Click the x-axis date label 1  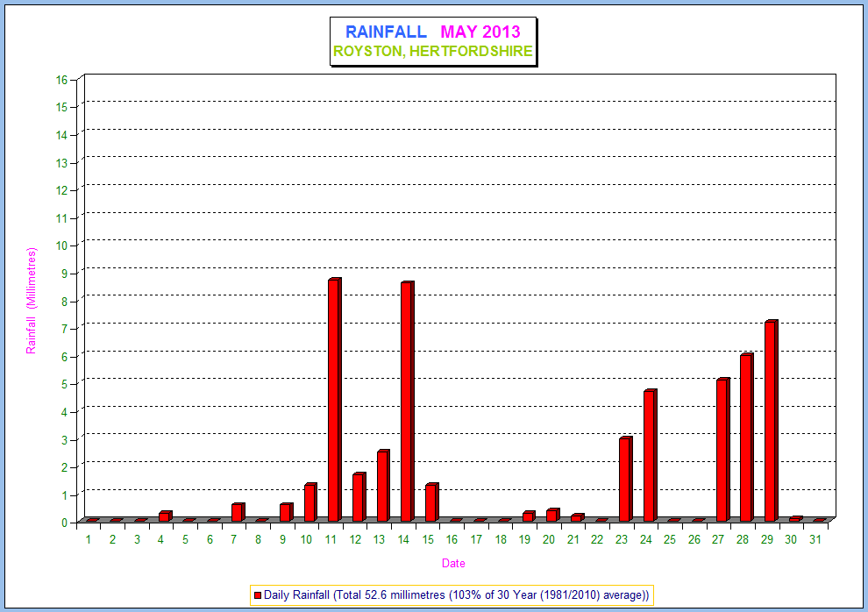click(88, 539)
